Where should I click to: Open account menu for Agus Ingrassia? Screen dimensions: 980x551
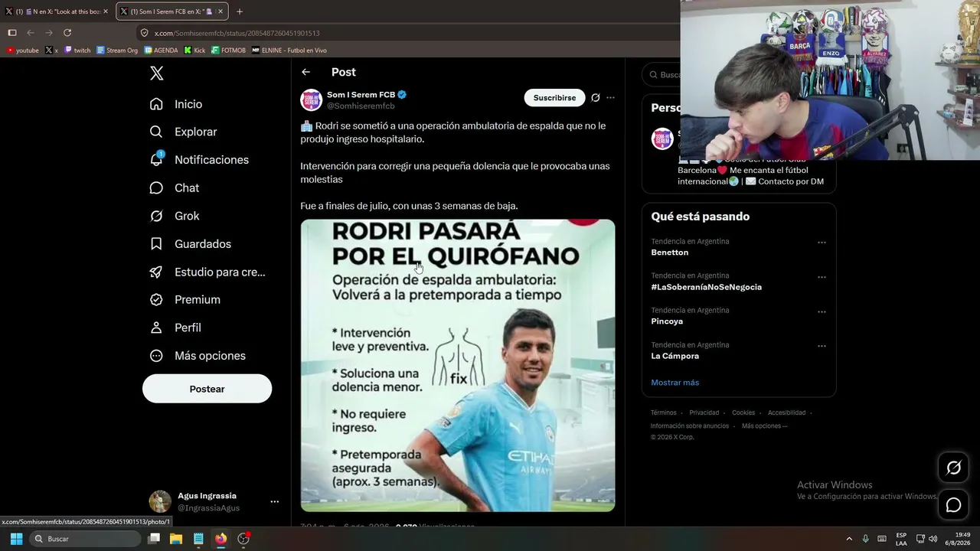(x=274, y=502)
